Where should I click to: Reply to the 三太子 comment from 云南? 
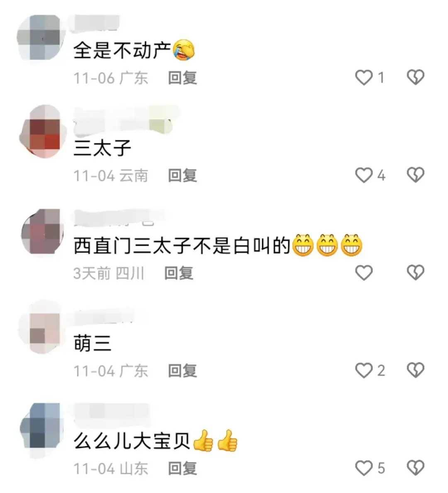pos(183,175)
